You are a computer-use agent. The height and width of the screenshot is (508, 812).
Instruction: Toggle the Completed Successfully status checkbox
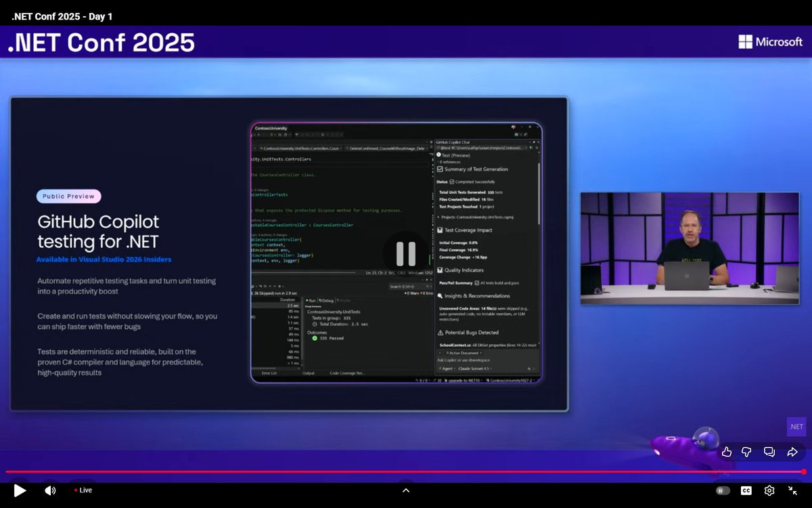[451, 182]
